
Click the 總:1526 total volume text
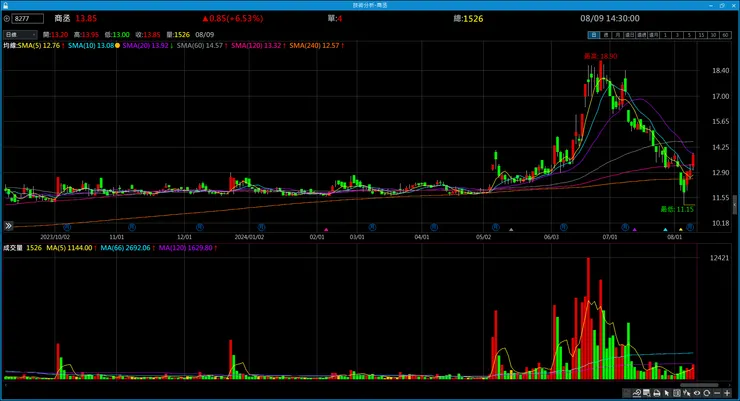coord(468,18)
